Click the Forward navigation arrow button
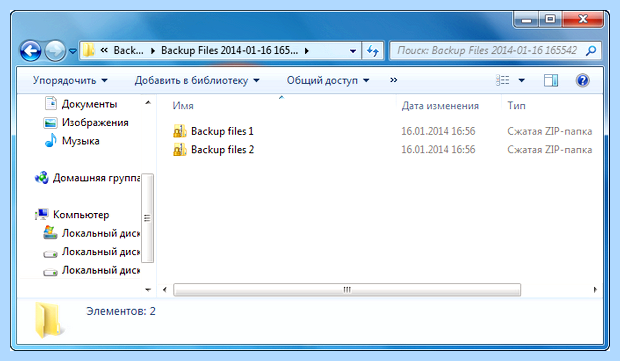620x361 pixels. tap(55, 51)
